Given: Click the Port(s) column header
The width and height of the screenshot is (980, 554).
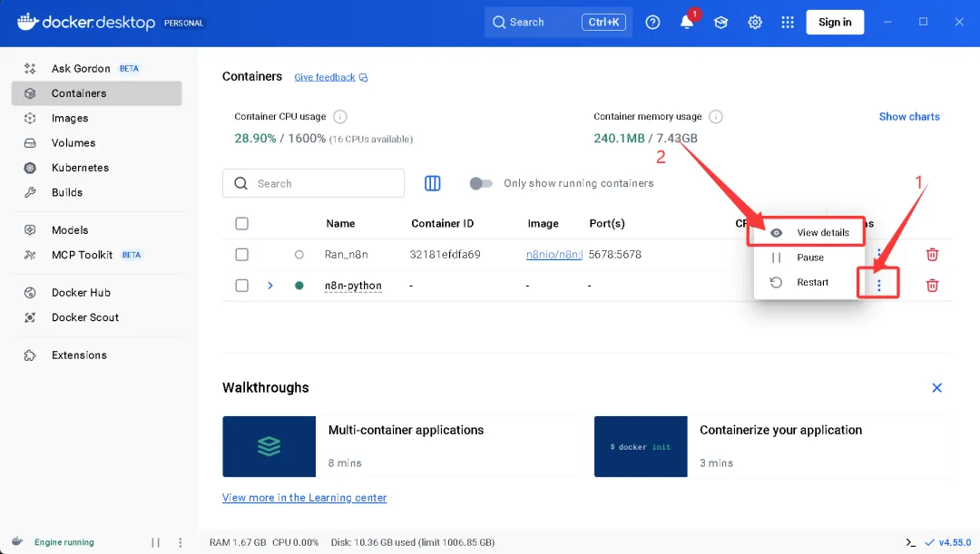Looking at the screenshot, I should point(607,224).
